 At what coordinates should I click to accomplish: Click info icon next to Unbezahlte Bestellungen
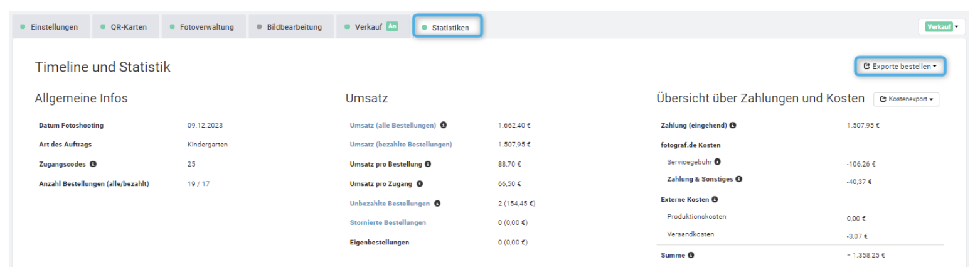click(437, 203)
